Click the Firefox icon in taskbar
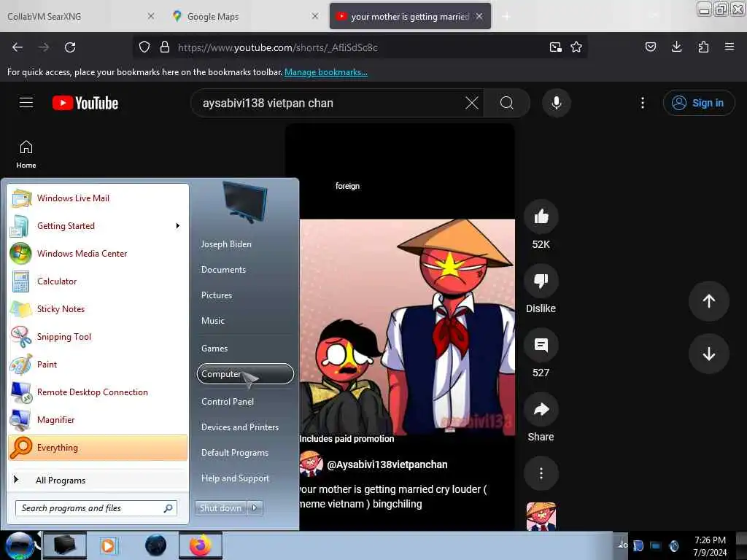Image resolution: width=747 pixels, height=560 pixels. pyautogui.click(x=201, y=545)
